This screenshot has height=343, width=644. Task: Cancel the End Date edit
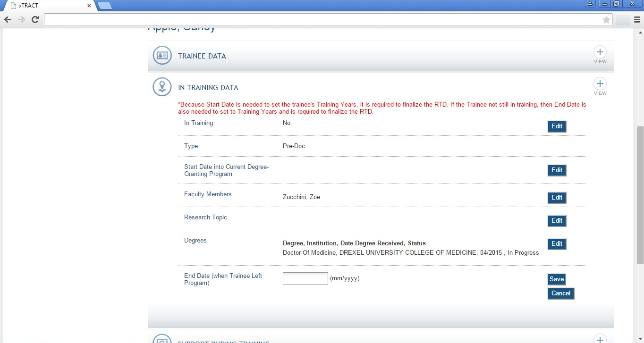click(561, 293)
